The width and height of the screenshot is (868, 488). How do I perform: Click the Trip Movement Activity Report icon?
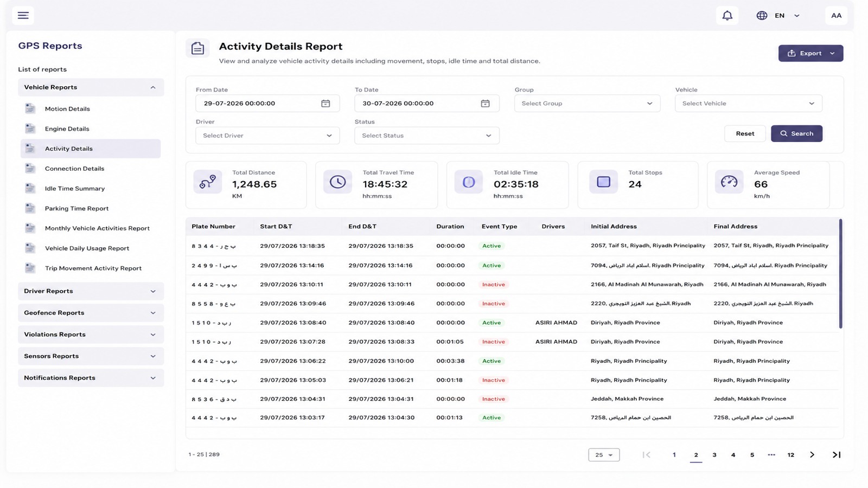pyautogui.click(x=30, y=268)
